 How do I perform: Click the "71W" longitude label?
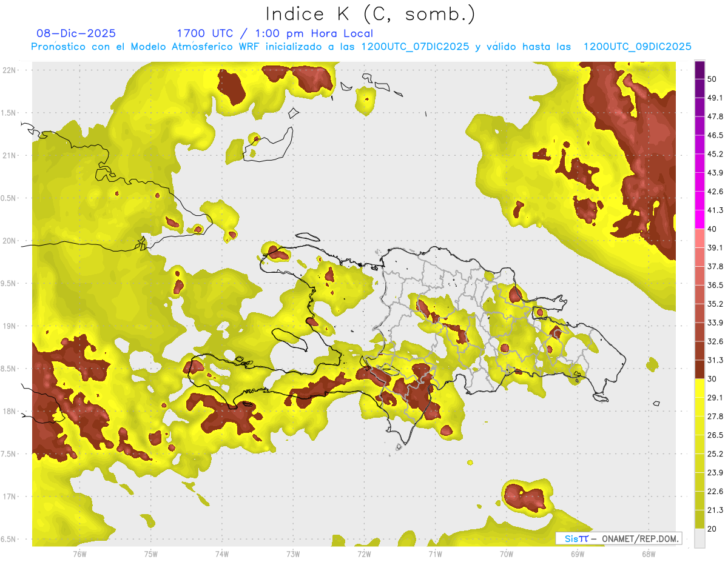(x=435, y=554)
